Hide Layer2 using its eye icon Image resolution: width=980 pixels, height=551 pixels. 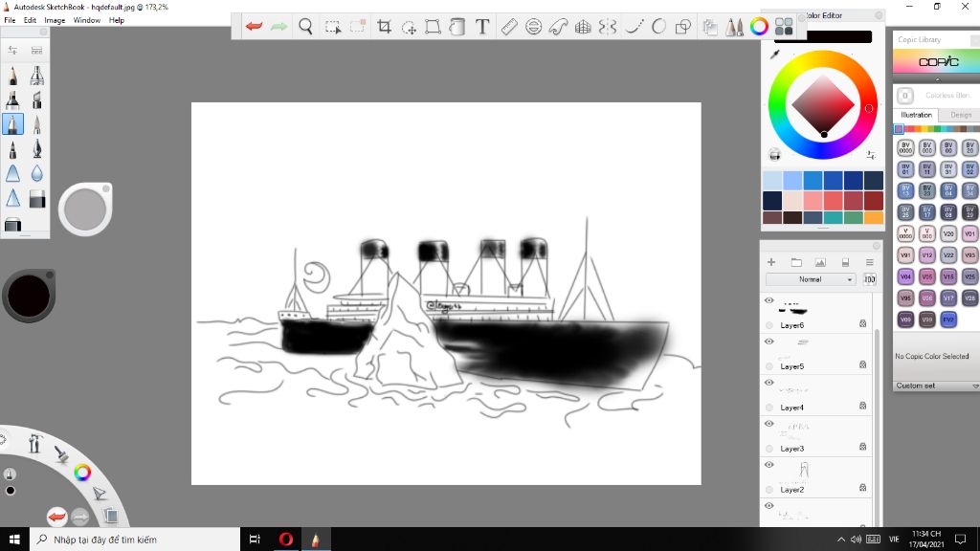(769, 465)
